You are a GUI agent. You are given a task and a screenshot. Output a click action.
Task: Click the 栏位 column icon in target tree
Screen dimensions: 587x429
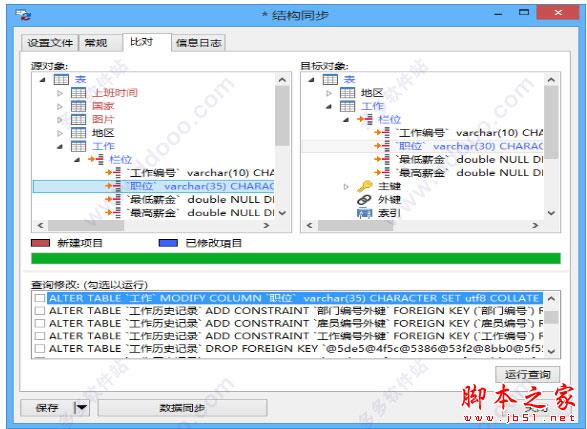click(365, 119)
